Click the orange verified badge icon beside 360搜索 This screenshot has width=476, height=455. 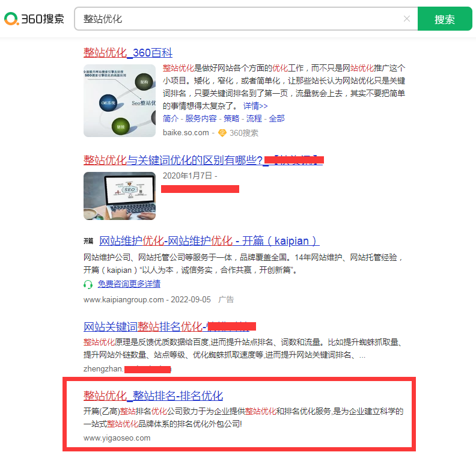tap(222, 133)
